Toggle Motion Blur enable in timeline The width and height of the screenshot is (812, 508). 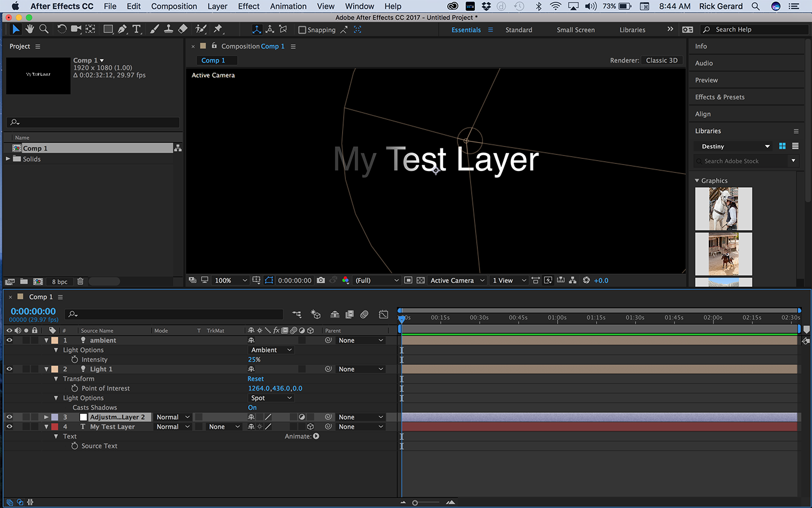(364, 314)
